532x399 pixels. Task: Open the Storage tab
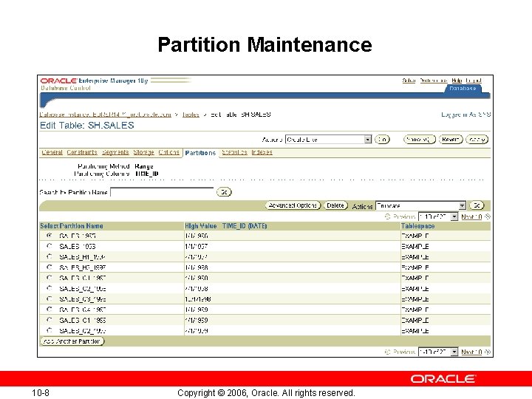pyautogui.click(x=143, y=152)
